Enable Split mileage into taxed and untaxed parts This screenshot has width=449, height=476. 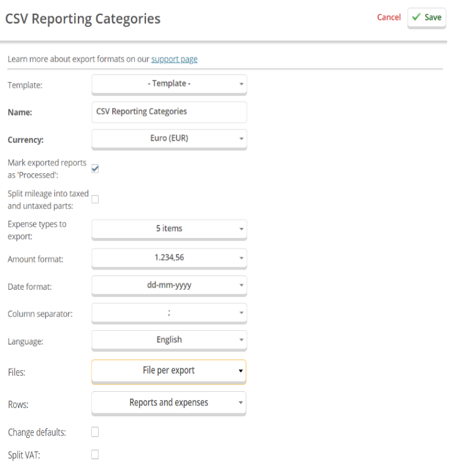95,199
